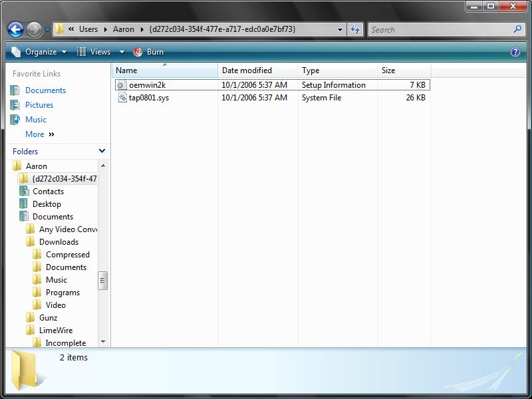This screenshot has height=399, width=532.
Task: Click the Desktop folder icon in tree
Action: pyautogui.click(x=23, y=204)
